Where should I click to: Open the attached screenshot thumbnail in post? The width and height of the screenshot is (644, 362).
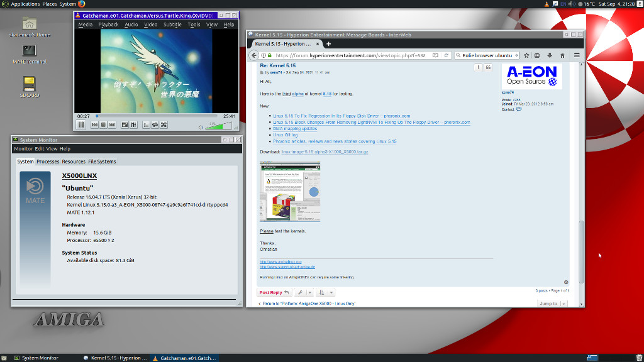pos(290,192)
